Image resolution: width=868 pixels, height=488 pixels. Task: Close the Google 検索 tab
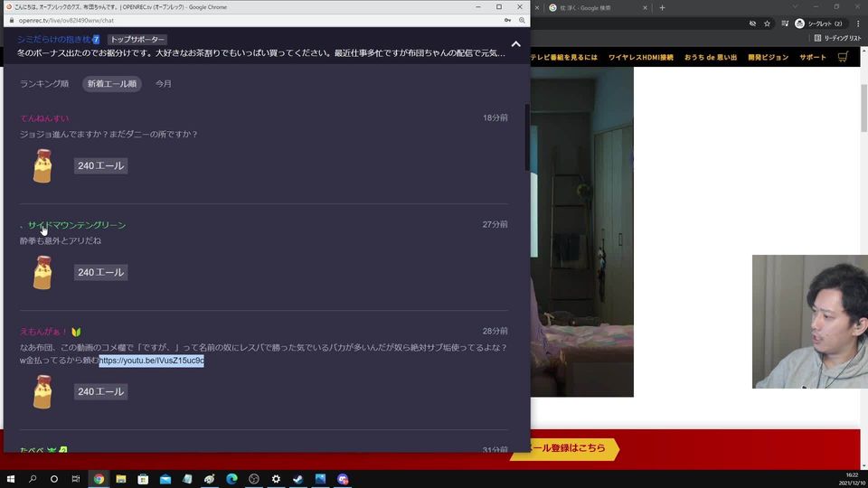tap(645, 8)
